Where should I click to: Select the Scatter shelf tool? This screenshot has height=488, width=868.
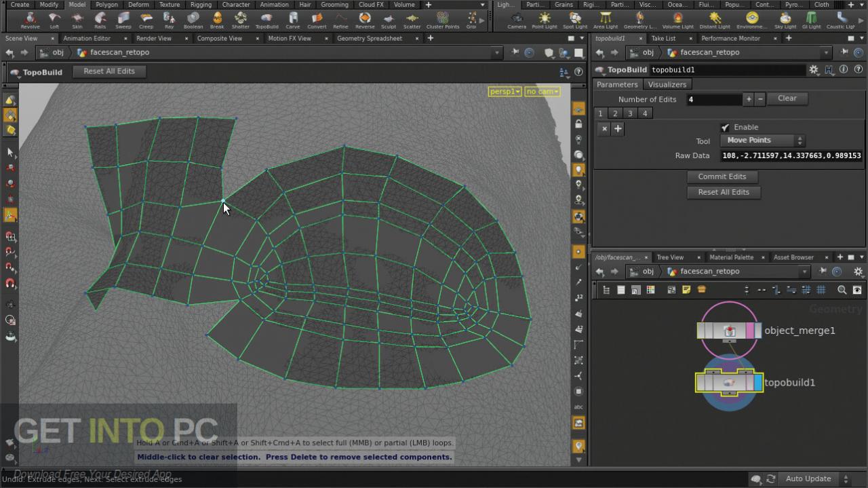click(x=412, y=20)
